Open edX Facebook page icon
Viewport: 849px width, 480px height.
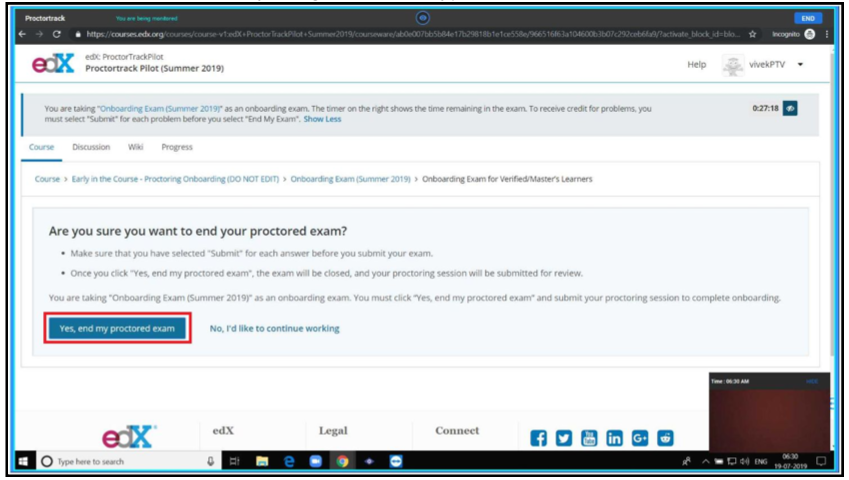tap(538, 438)
